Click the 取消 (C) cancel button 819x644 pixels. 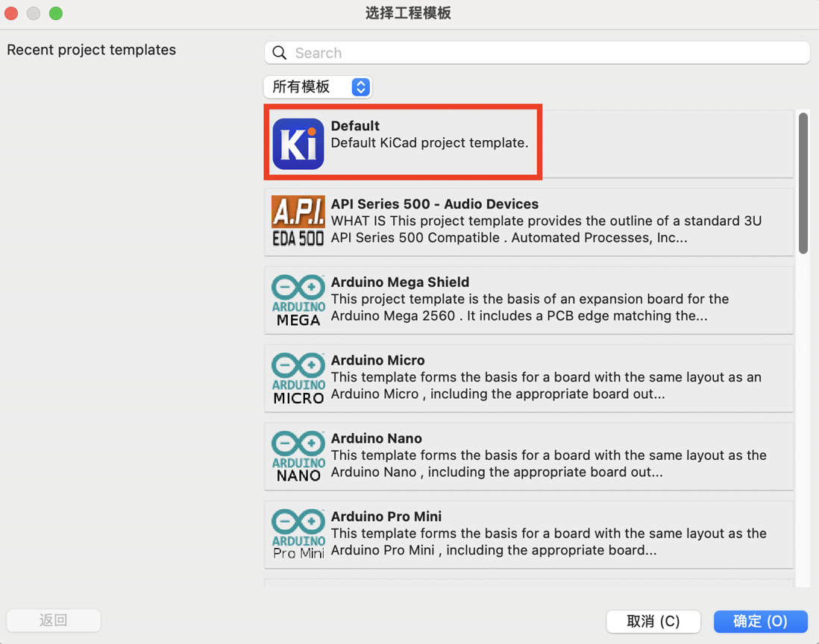coord(653,621)
